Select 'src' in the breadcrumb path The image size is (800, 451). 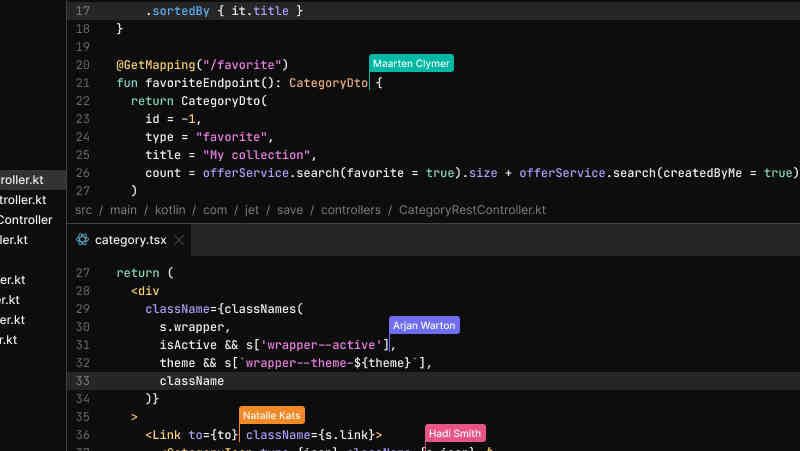point(83,210)
